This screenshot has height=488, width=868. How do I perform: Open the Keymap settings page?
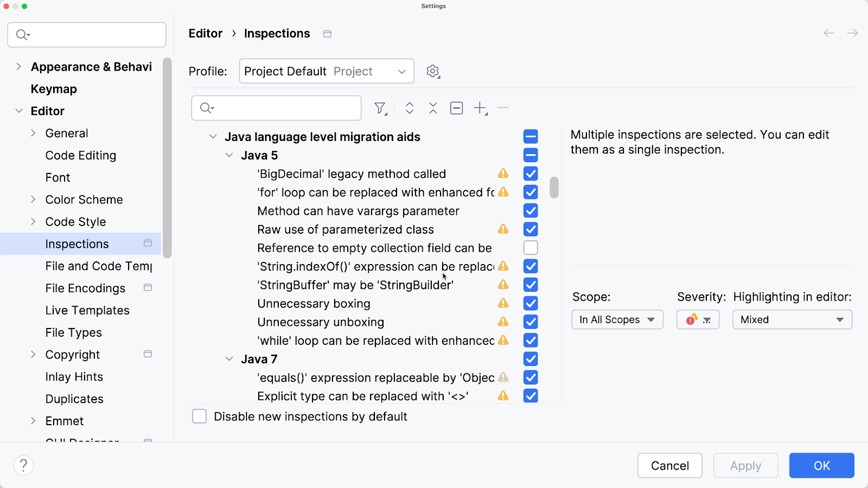pos(54,89)
